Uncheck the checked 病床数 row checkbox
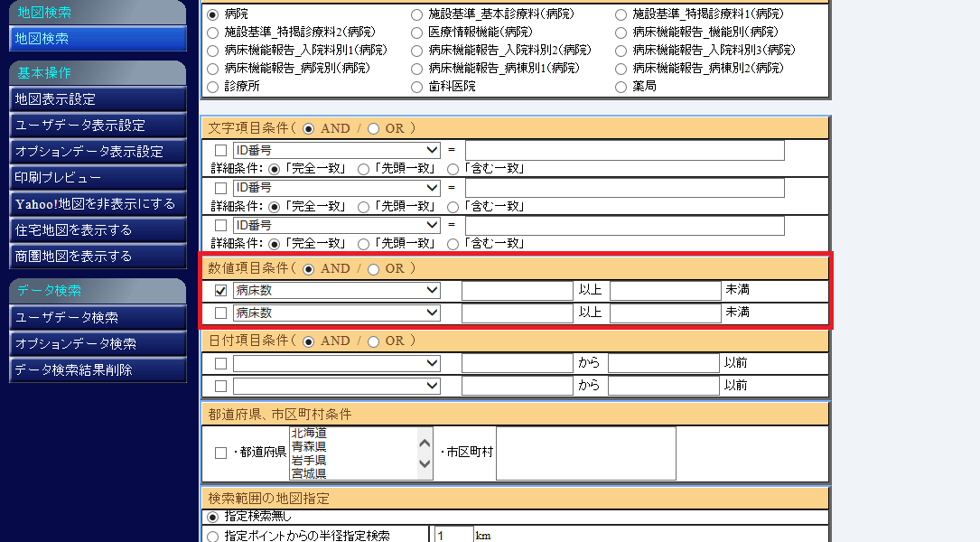The width and height of the screenshot is (980, 542). 220,291
